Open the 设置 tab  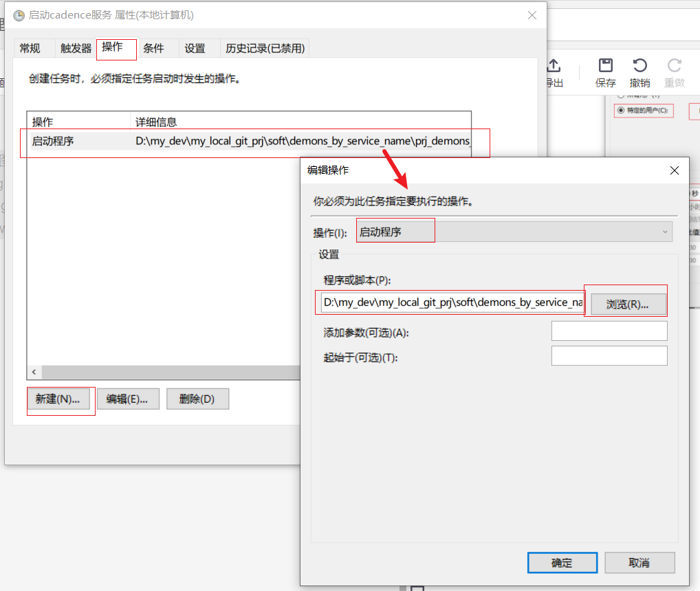[x=195, y=48]
